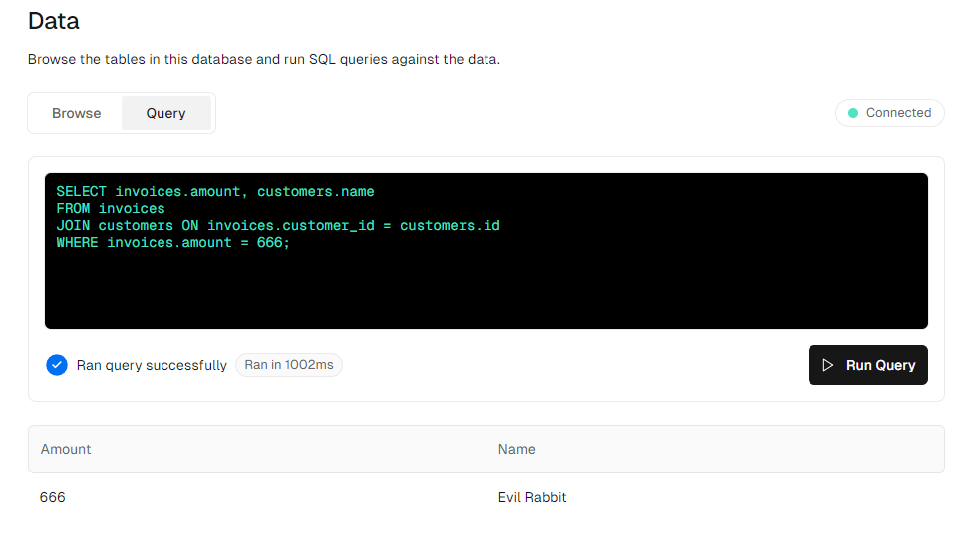Viewport: 972px width, 560px height.
Task: Click the 'Ran in 1002ms' badge
Action: [289, 365]
